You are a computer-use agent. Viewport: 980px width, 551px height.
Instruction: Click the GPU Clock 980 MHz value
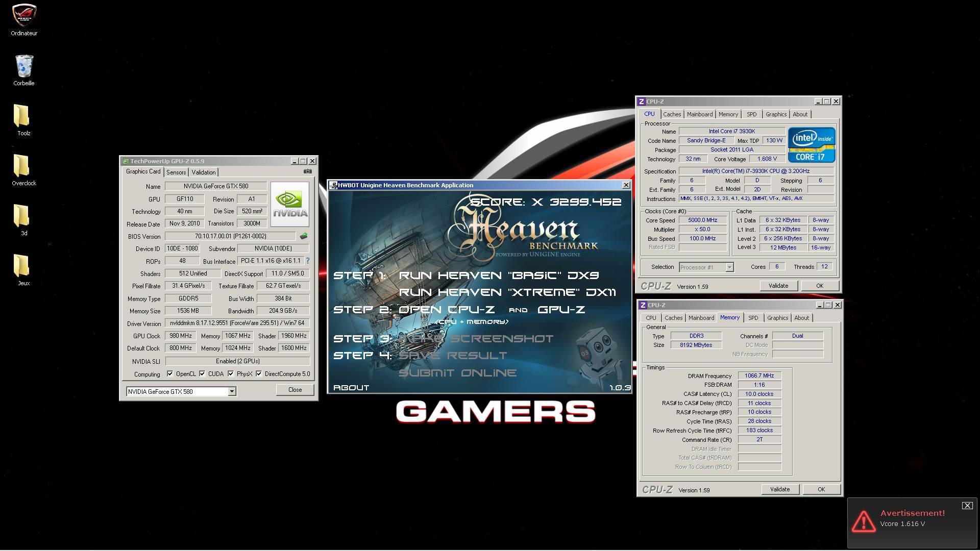pyautogui.click(x=181, y=336)
